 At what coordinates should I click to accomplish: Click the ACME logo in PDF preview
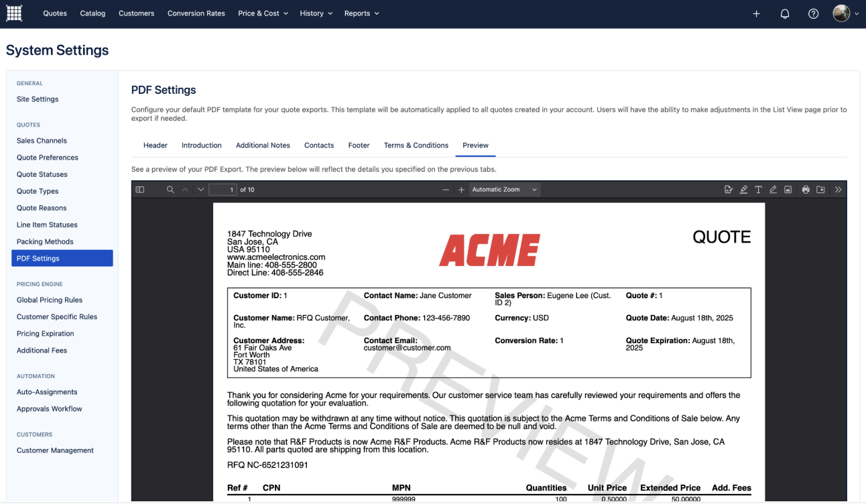pyautogui.click(x=490, y=250)
